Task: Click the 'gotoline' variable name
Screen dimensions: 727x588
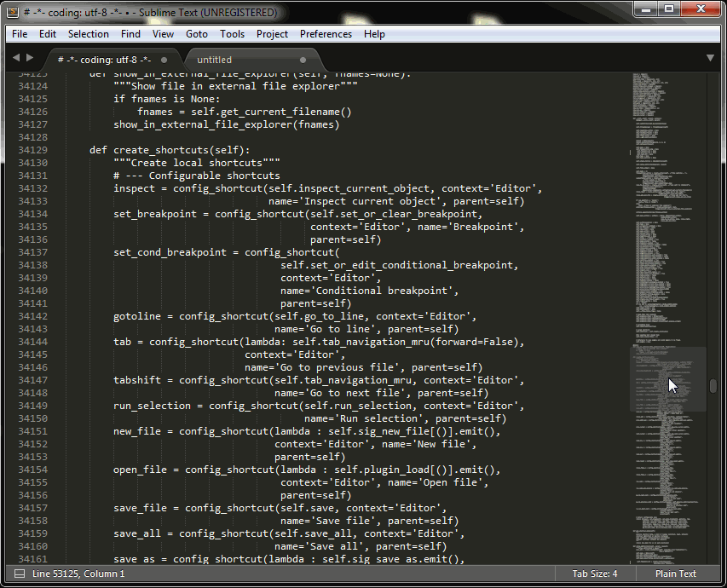Action: tap(136, 316)
